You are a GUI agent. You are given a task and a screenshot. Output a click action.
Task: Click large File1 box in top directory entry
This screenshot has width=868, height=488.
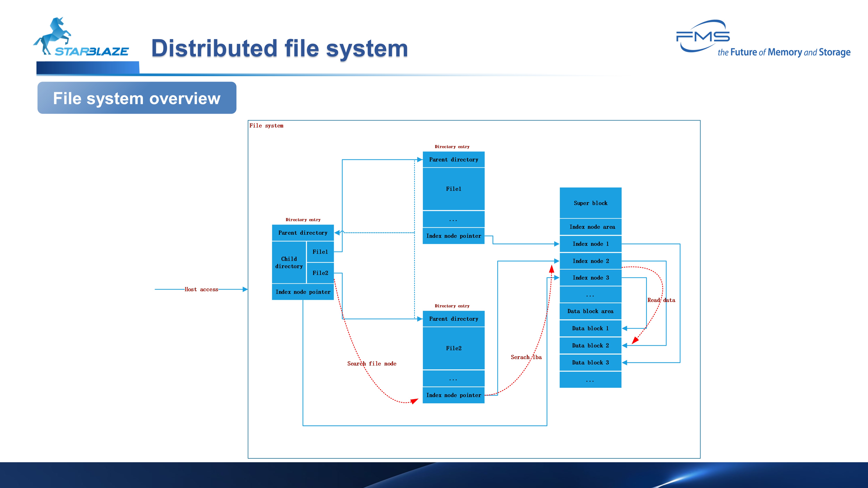coord(454,189)
